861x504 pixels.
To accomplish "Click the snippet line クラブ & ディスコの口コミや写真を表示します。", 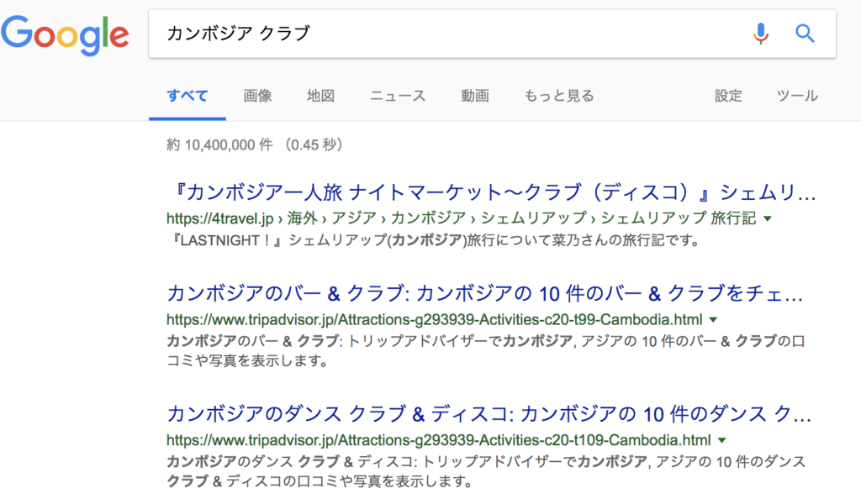I will pyautogui.click(x=320, y=481).
